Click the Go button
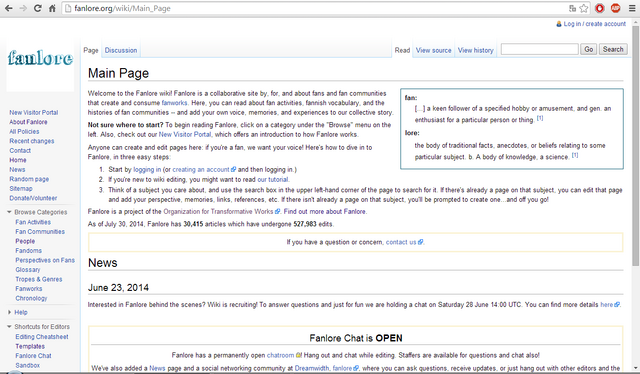The width and height of the screenshot is (640, 374). tap(589, 49)
